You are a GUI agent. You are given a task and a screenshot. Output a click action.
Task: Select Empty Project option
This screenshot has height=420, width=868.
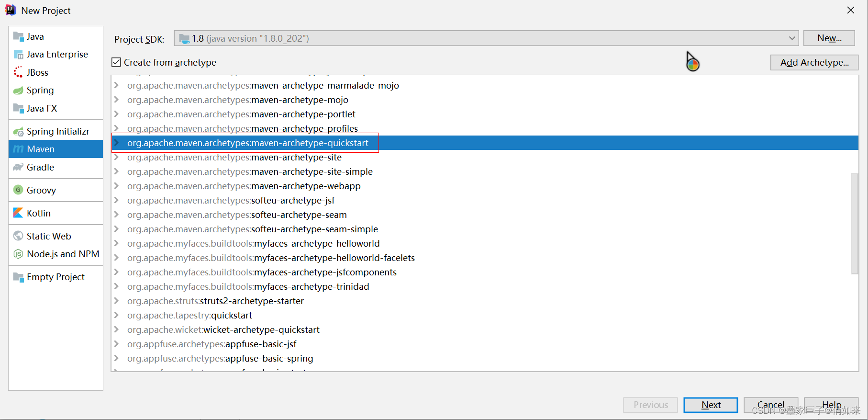tap(56, 277)
